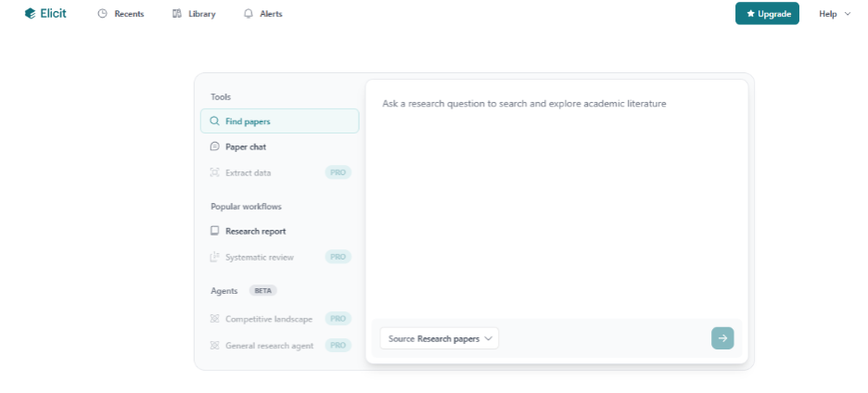This screenshot has height=393, width=868.
Task: Select the Paper chat tool
Action: click(x=246, y=146)
